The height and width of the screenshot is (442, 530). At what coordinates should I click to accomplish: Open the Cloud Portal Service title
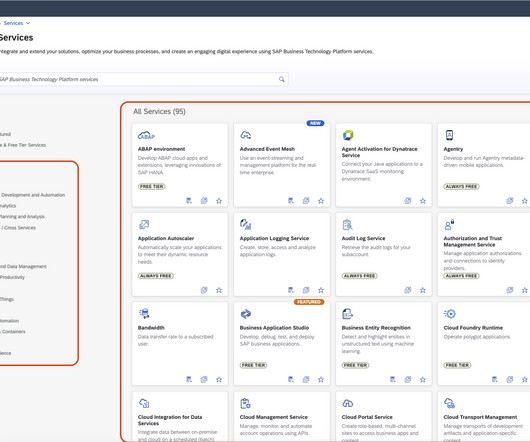pyautogui.click(x=367, y=417)
